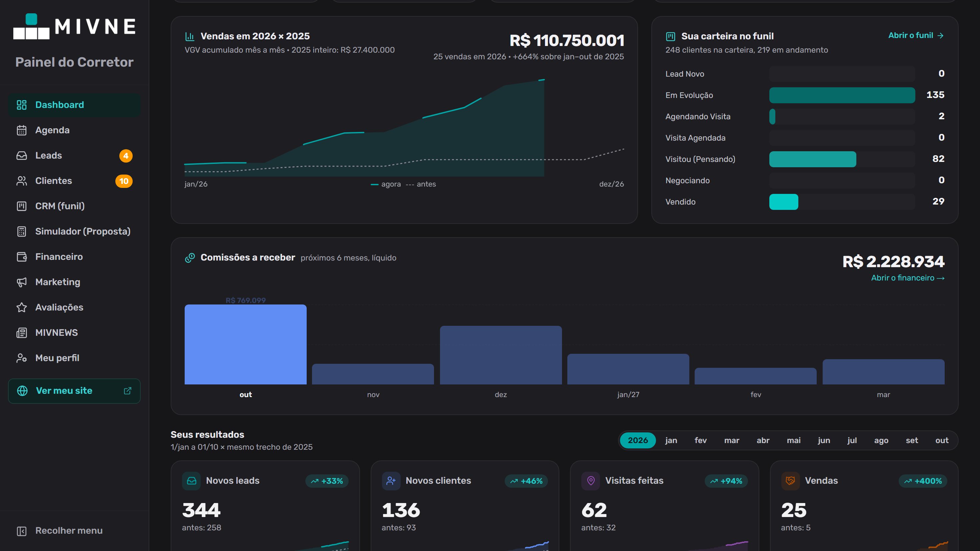
Task: Click the Novos clientes user-plus icon
Action: (391, 481)
